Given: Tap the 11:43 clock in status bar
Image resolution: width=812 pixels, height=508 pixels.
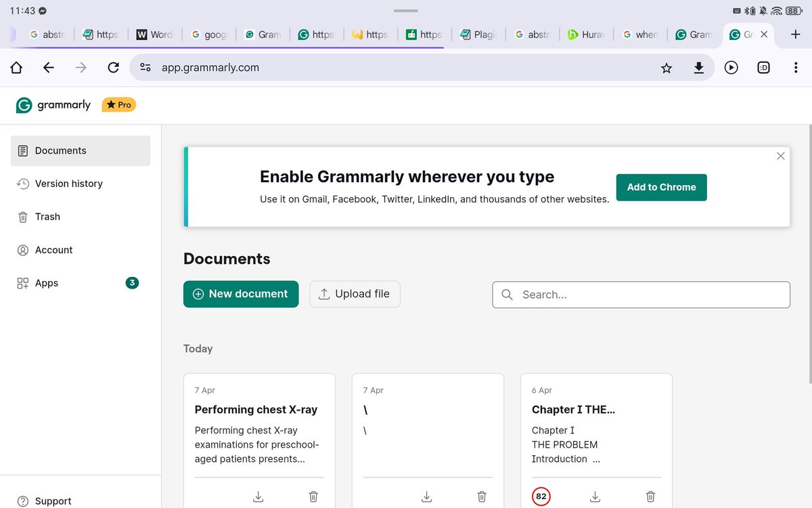Looking at the screenshot, I should [x=22, y=11].
